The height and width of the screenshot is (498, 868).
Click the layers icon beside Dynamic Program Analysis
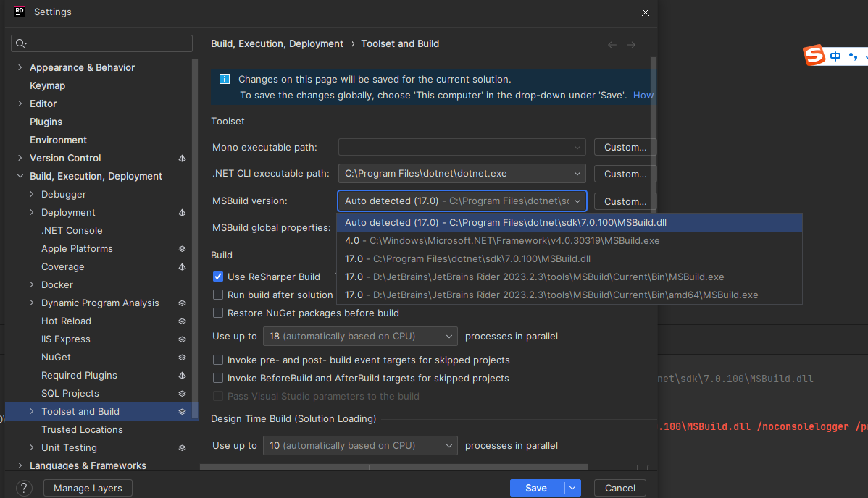point(182,303)
